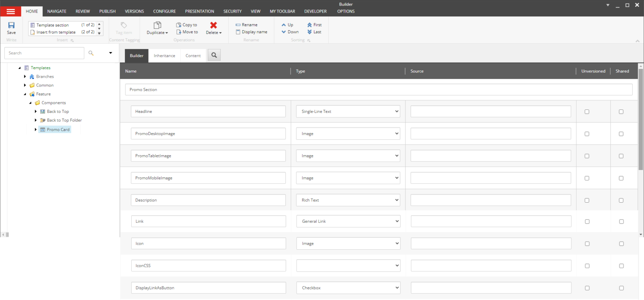Enable Unversioned for the Headline field
The height and width of the screenshot is (300, 644).
tap(587, 111)
